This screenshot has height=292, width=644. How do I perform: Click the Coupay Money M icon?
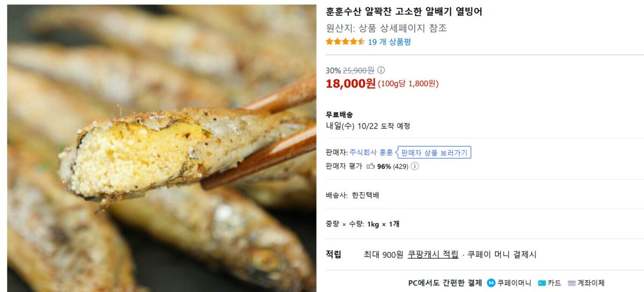click(491, 283)
